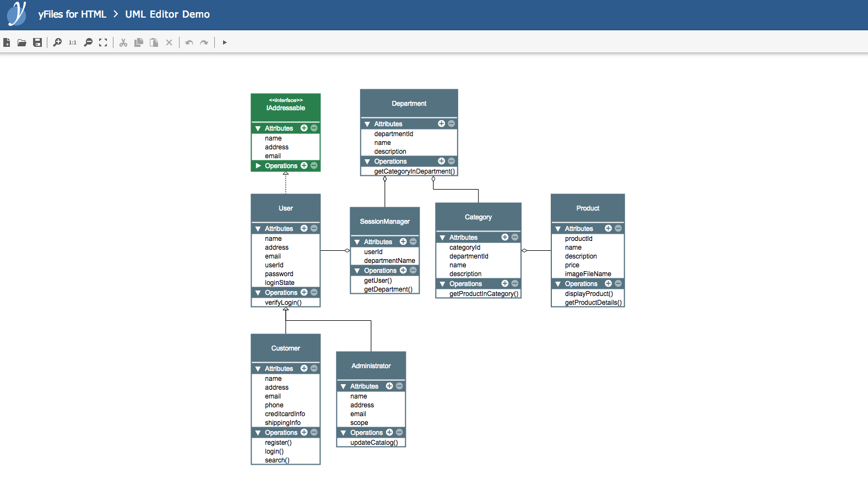Screen dimensions: 868x479
Task: Expand the IAddressable Operations section
Action: (258, 166)
